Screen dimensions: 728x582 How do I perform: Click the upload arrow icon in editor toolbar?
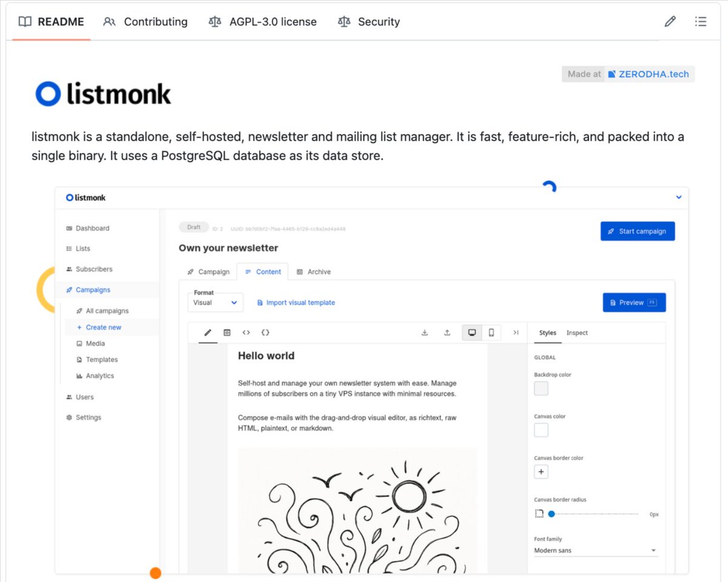click(447, 333)
